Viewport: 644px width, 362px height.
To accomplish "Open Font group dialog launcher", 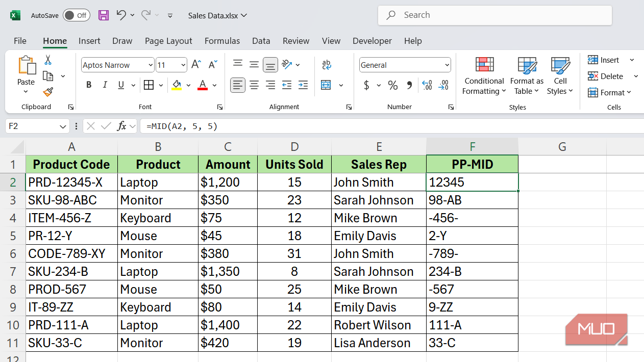I will tap(219, 107).
